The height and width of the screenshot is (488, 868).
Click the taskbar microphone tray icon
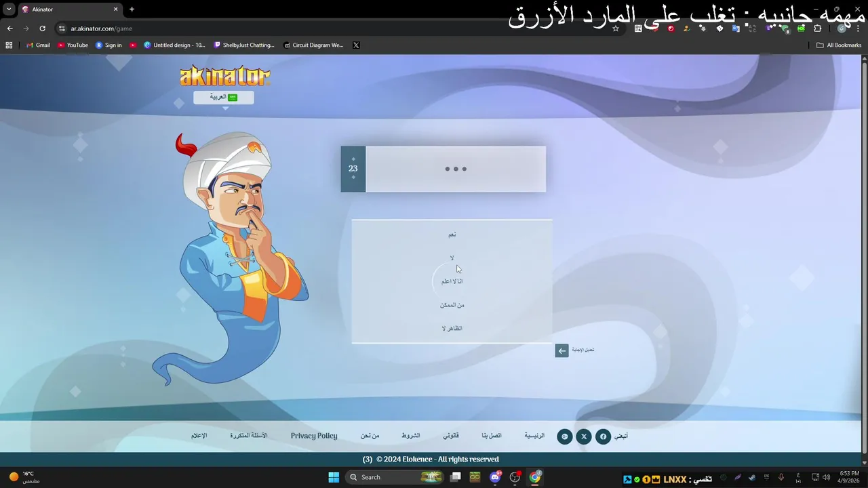point(781,477)
